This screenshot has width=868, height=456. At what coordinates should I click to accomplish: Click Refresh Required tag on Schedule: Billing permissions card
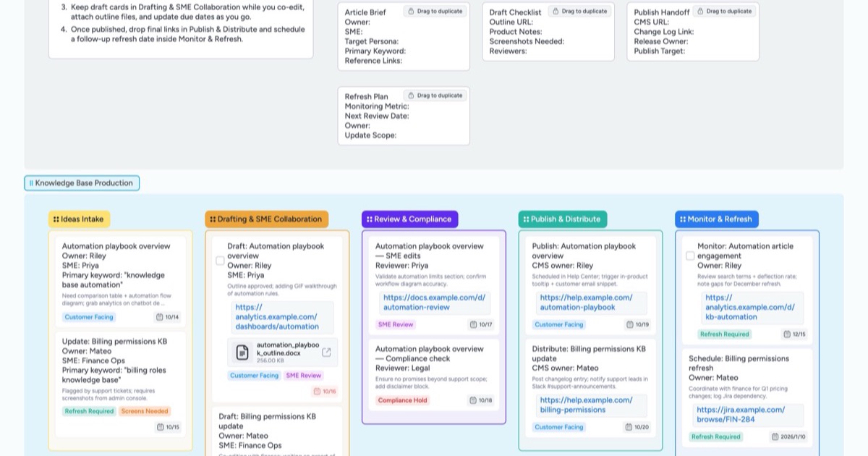(x=715, y=437)
